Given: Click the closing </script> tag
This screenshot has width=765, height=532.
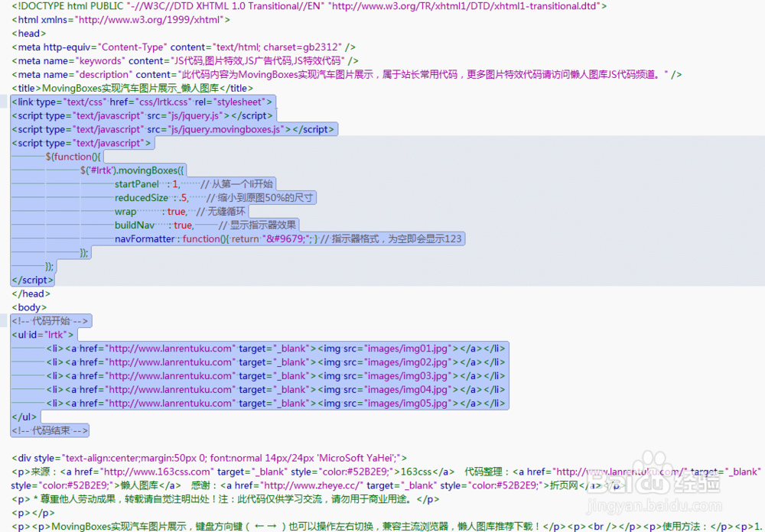Looking at the screenshot, I should click(33, 280).
